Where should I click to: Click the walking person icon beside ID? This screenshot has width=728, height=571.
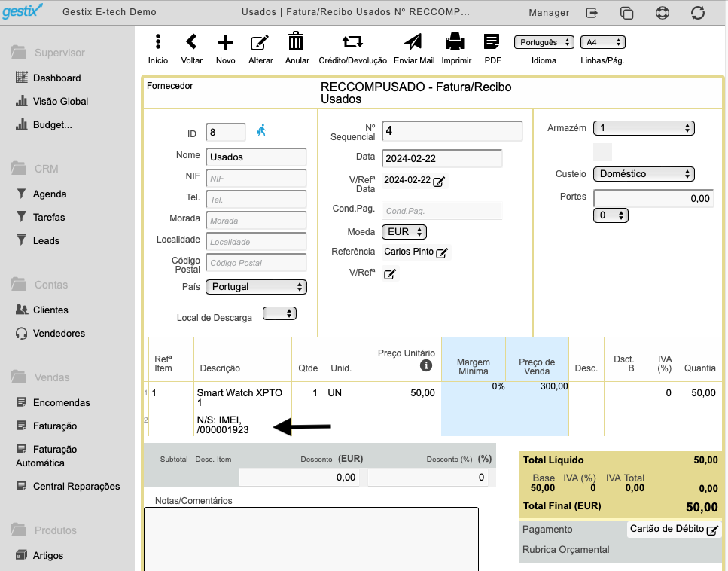pyautogui.click(x=261, y=130)
